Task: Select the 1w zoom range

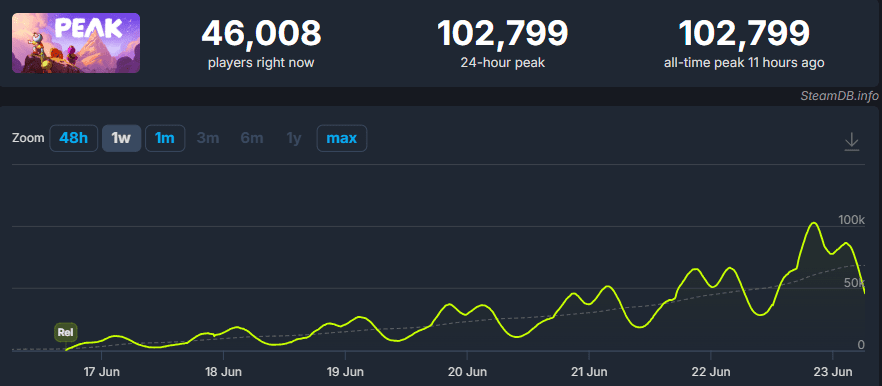Action: pyautogui.click(x=122, y=138)
